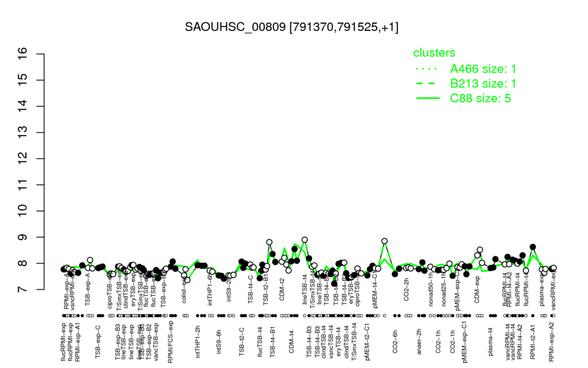Click the filled data point above RPMI-t2-A1
The image size is (588, 368).
[x=532, y=247]
